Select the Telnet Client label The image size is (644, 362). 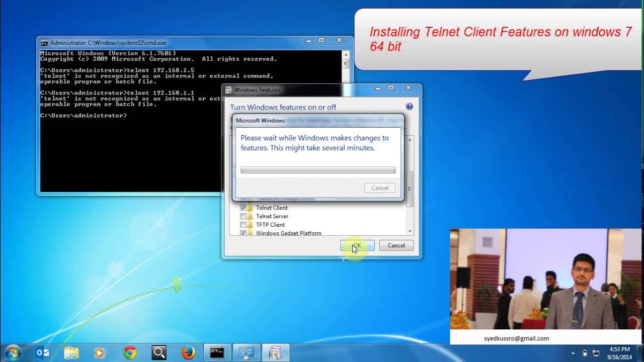point(272,208)
